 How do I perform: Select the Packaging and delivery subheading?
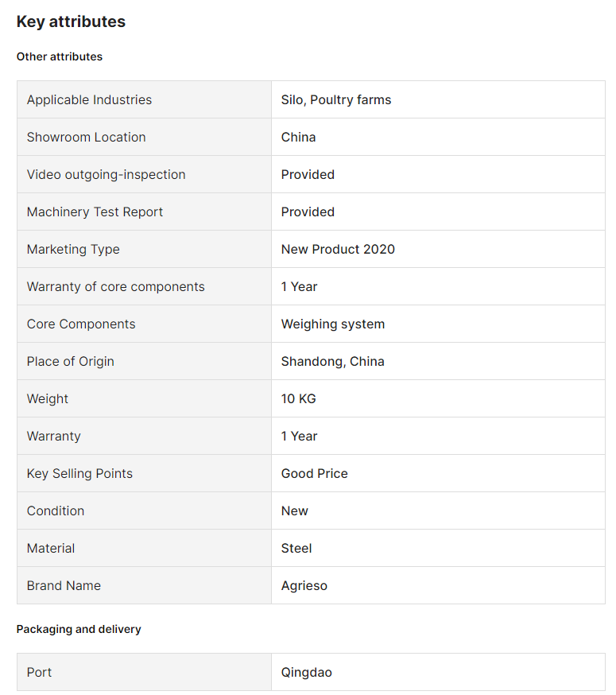pos(79,630)
